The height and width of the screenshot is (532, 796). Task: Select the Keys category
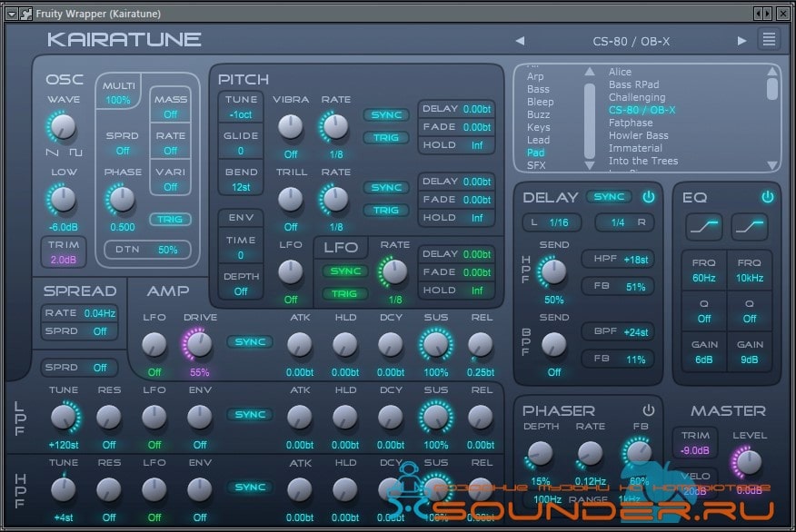click(538, 127)
